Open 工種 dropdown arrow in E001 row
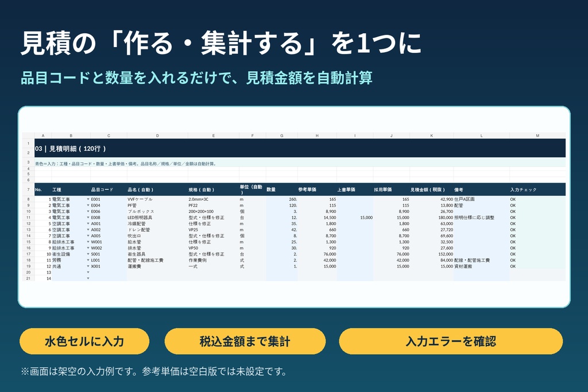This screenshot has height=392, width=588. click(88, 199)
